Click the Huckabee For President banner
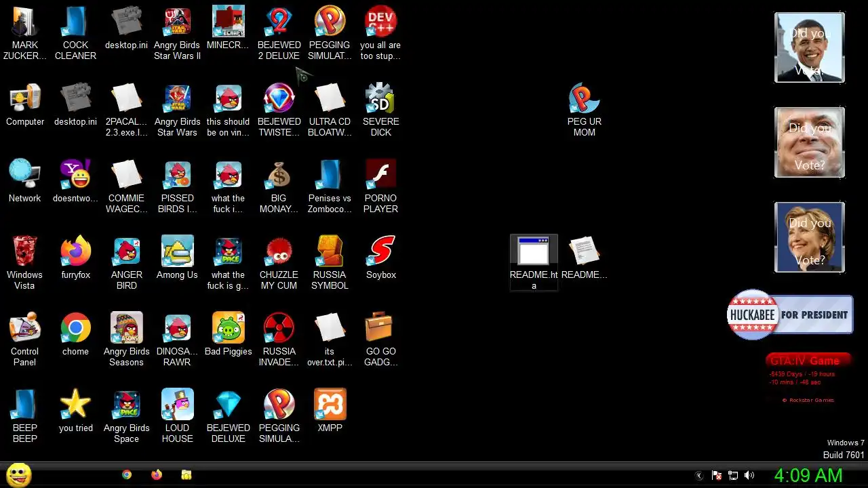The image size is (868, 488). click(790, 314)
